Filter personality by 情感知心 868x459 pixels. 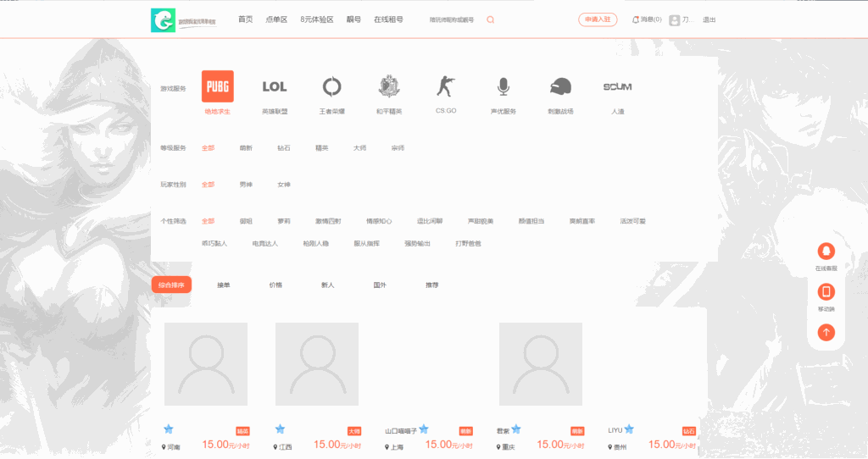[379, 221]
